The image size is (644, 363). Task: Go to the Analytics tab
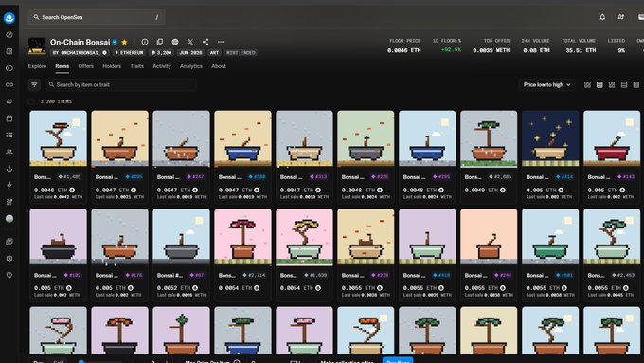point(191,66)
